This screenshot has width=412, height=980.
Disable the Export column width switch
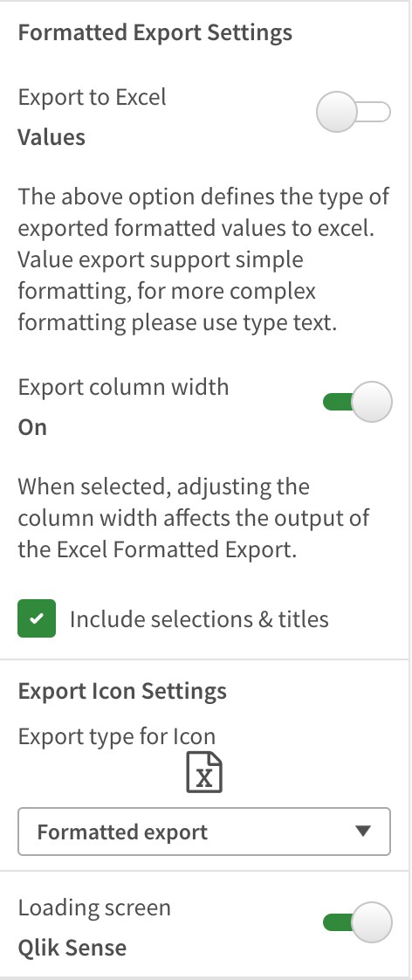[x=357, y=402]
